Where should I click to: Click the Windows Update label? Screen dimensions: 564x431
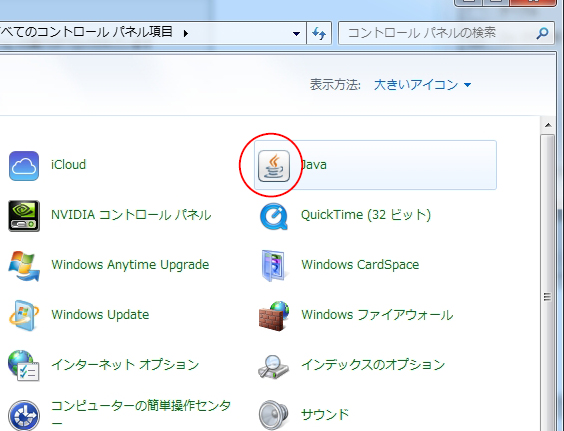[100, 315]
